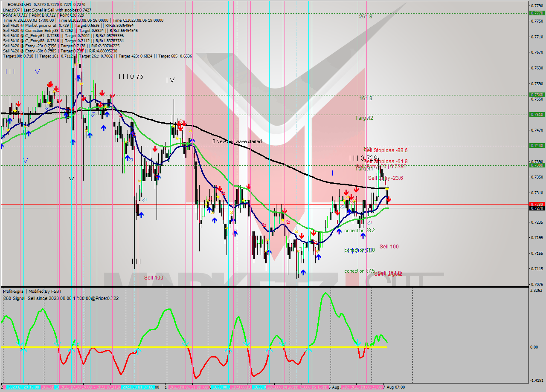
Task: Click the 2.3262 indicator scale value
Action: coord(537,291)
